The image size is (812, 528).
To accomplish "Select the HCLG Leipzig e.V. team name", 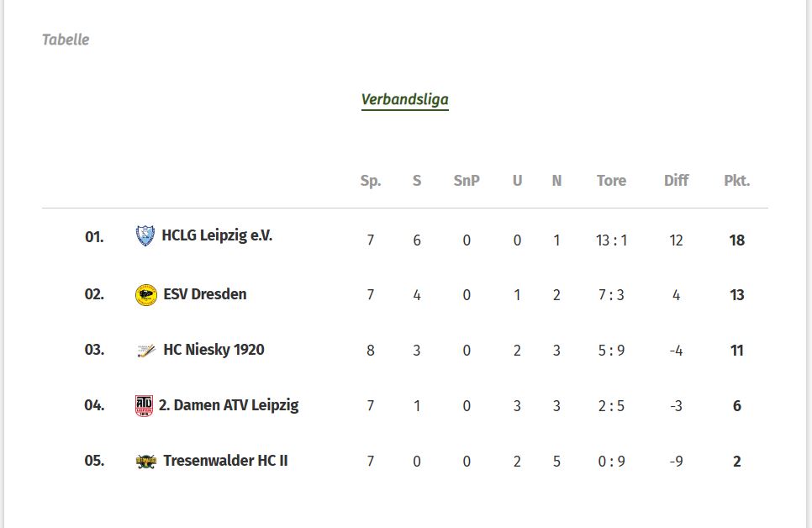I will (217, 235).
